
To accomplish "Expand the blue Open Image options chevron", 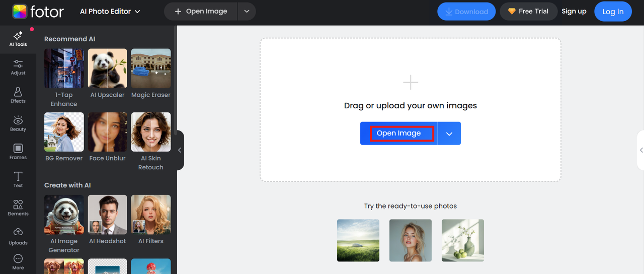I will [449, 133].
